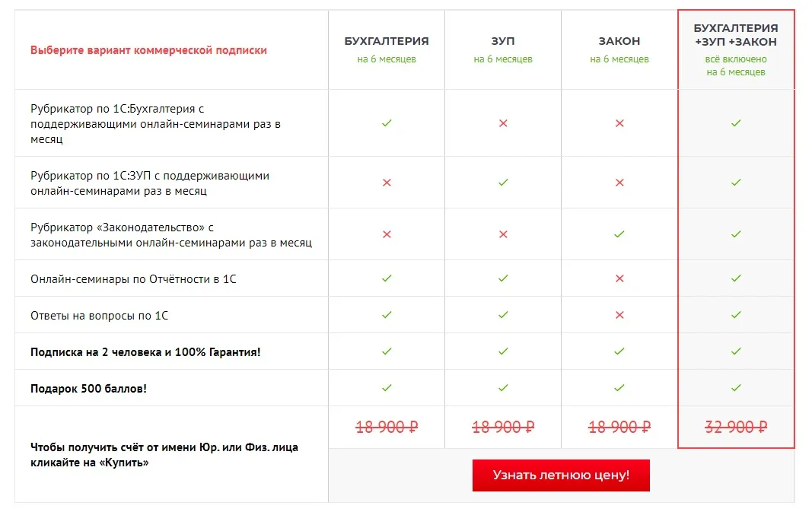The height and width of the screenshot is (512, 812).
Task: Select the БУХГАЛТЕРИЯ +ЗУП +ЗАКОН plan header
Action: pyautogui.click(x=736, y=35)
